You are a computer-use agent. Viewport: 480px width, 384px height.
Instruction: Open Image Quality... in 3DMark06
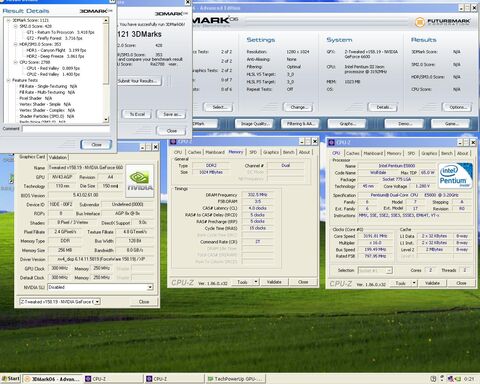pyautogui.click(x=254, y=124)
